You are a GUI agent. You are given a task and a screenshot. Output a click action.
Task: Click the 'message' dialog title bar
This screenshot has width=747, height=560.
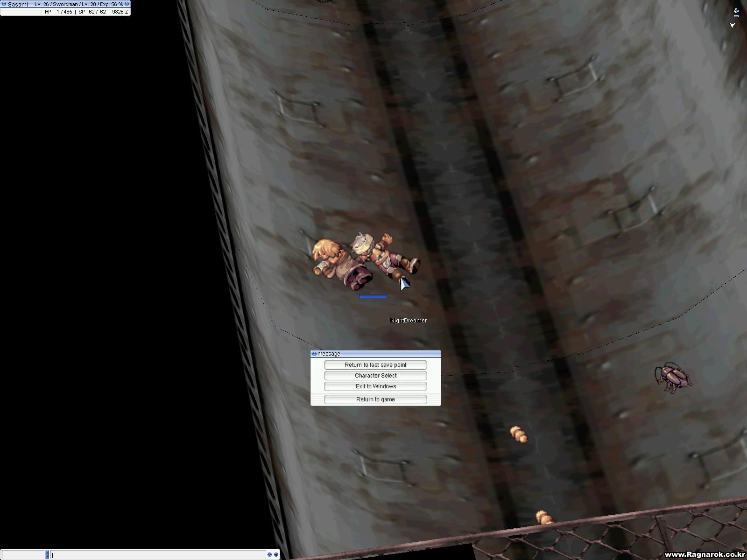[376, 354]
